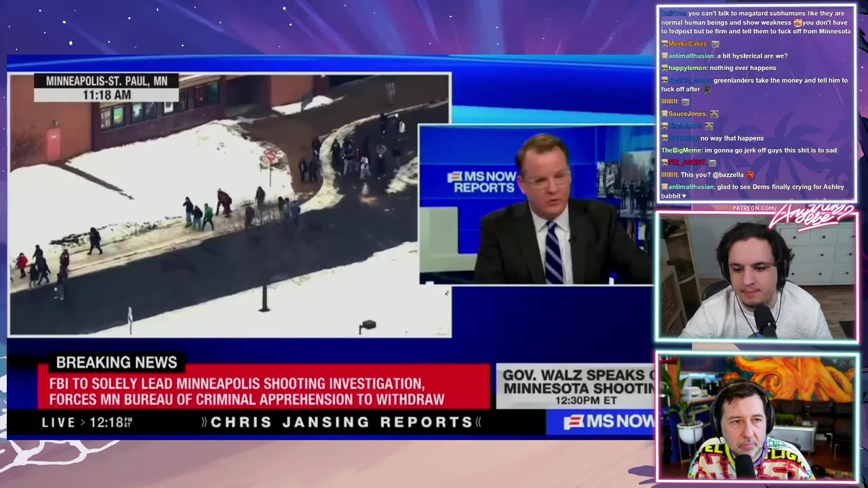Click the MINNEAPOLIS-ST. PAUL, MN location label
868x488 pixels.
(x=106, y=81)
